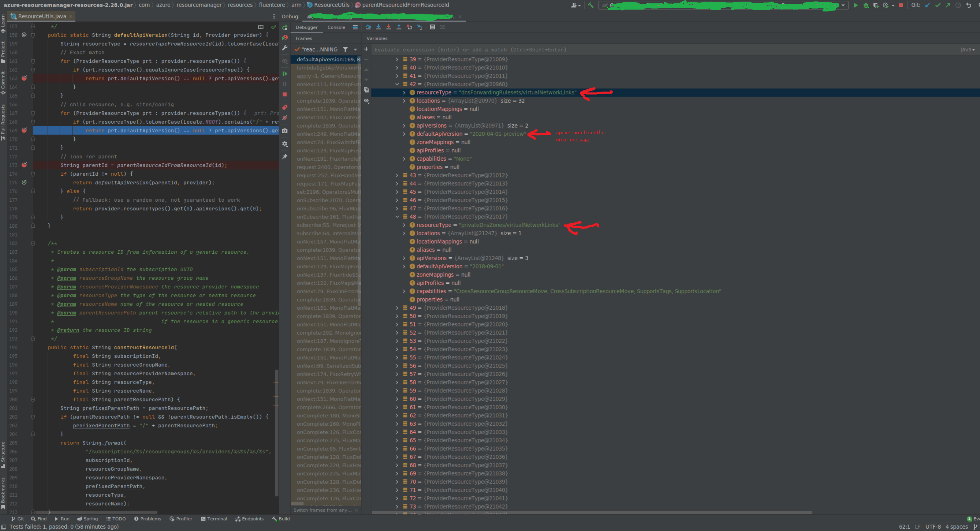
Task: Open the debugger settings gear
Action: pyautogui.click(x=285, y=144)
